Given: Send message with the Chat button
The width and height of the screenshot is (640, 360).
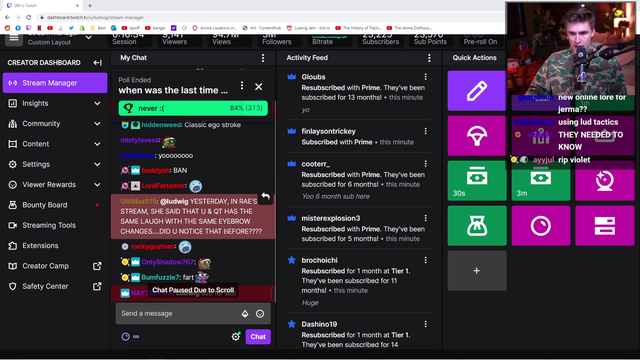Looking at the screenshot, I should point(258,337).
